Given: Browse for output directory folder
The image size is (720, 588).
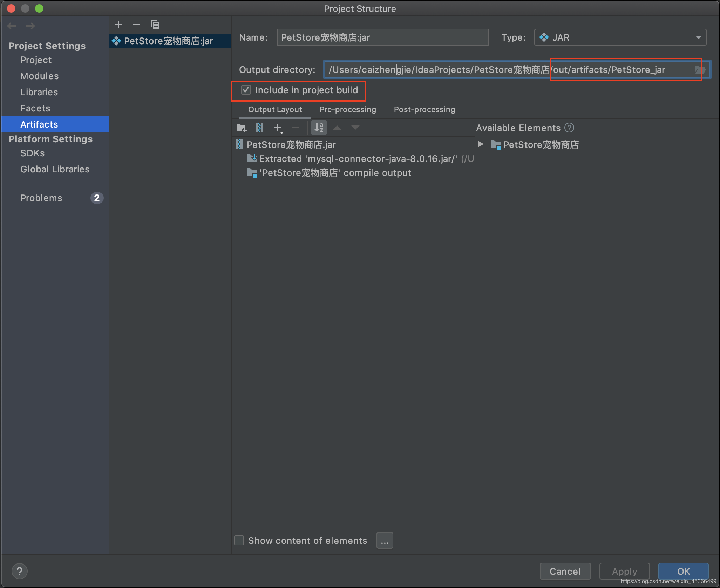Looking at the screenshot, I should [700, 70].
